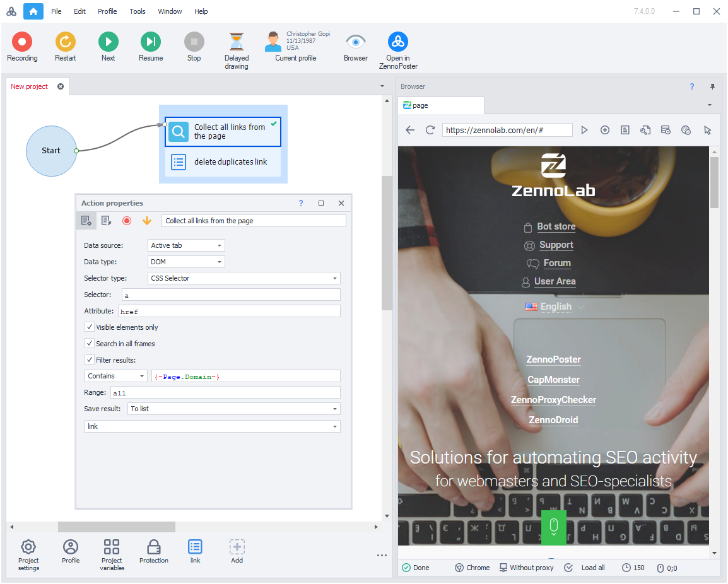The image size is (728, 584).
Task: Switch to the New project tab
Action: coord(30,86)
